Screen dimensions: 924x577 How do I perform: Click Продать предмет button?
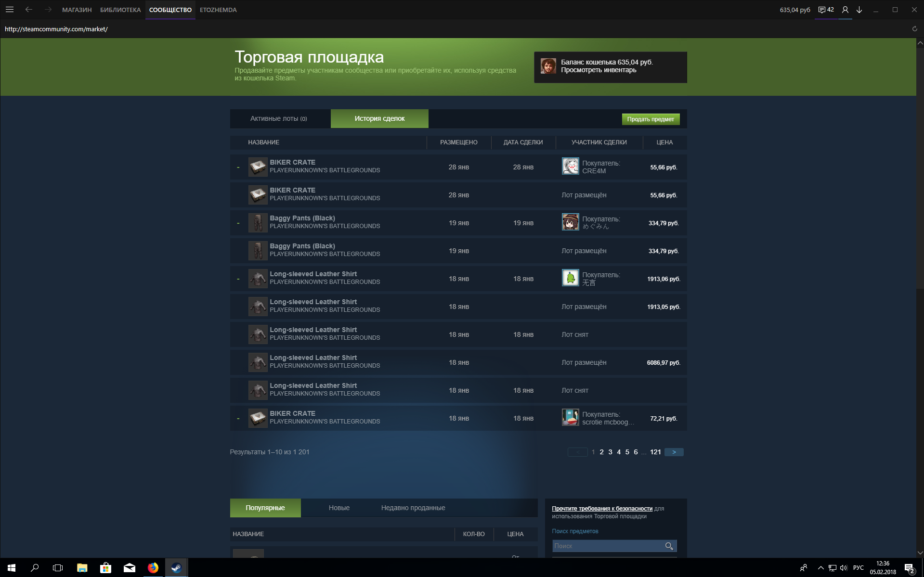point(651,119)
